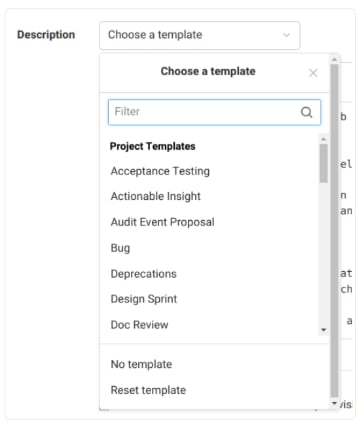Choose the Audit Event Proposal template

(162, 222)
